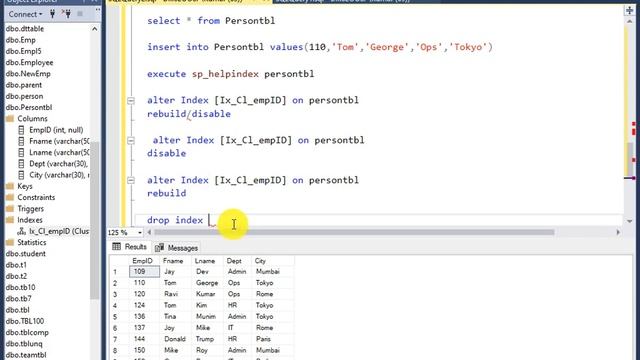This screenshot has height=360, width=640.
Task: Click the editor scroll down arrow
Action: [x=629, y=221]
